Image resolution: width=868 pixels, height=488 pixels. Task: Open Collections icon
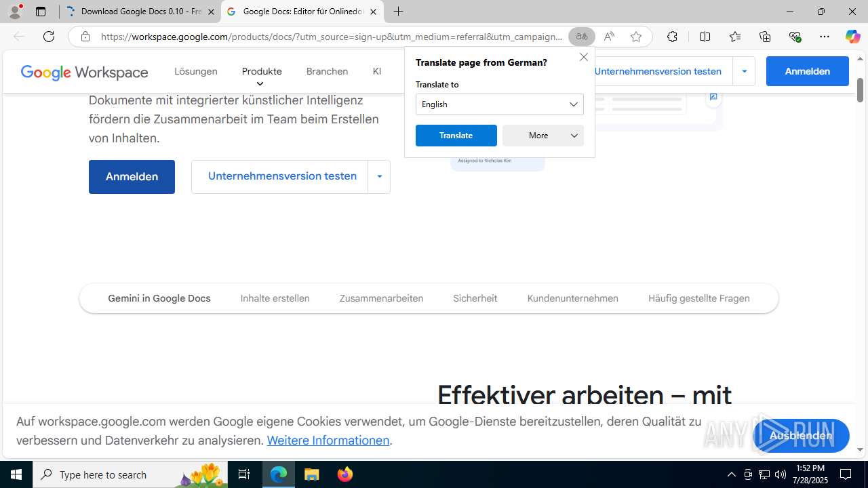(x=765, y=37)
